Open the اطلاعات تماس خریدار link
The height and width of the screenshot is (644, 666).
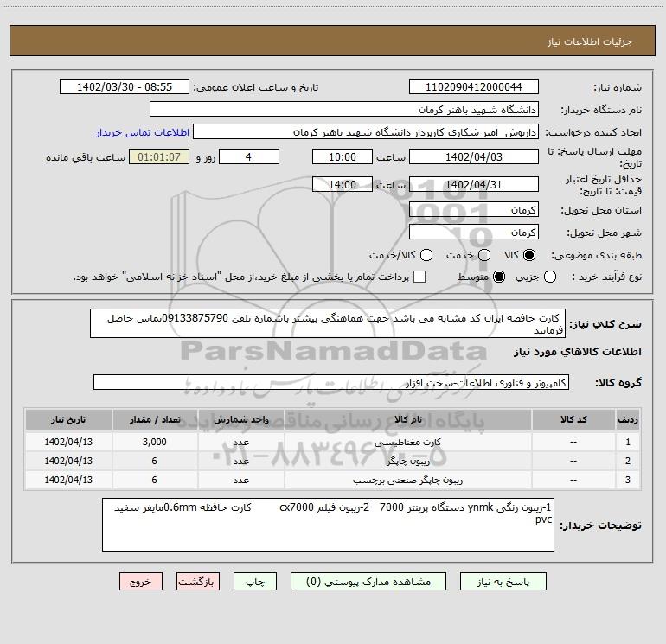143,132
